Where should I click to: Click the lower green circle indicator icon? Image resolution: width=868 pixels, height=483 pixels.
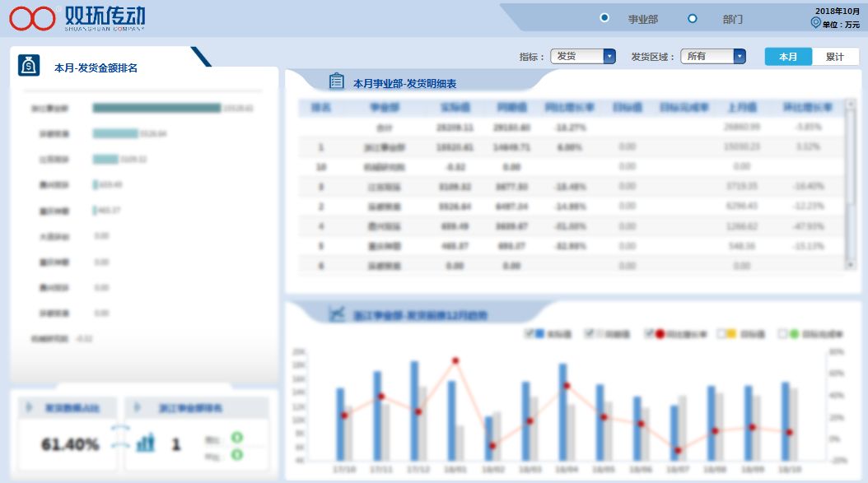(x=237, y=455)
